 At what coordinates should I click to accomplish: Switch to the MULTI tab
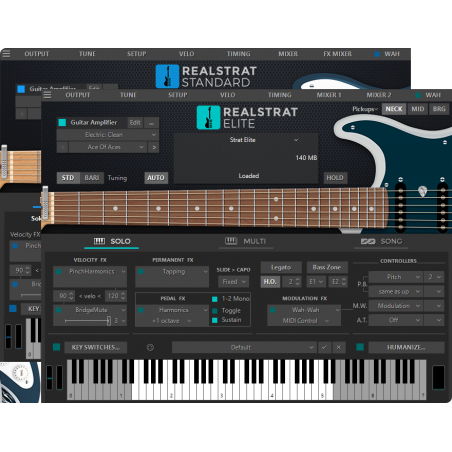pyautogui.click(x=246, y=241)
